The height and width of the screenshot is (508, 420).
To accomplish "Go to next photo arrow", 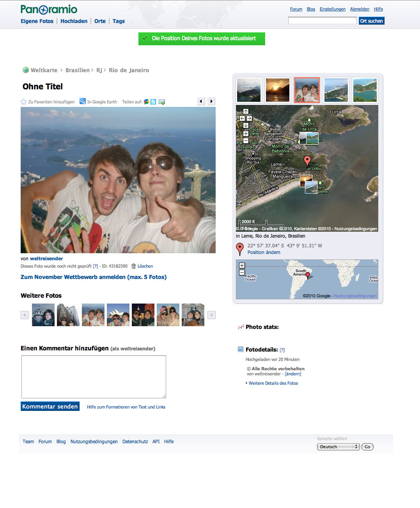I will 211,101.
